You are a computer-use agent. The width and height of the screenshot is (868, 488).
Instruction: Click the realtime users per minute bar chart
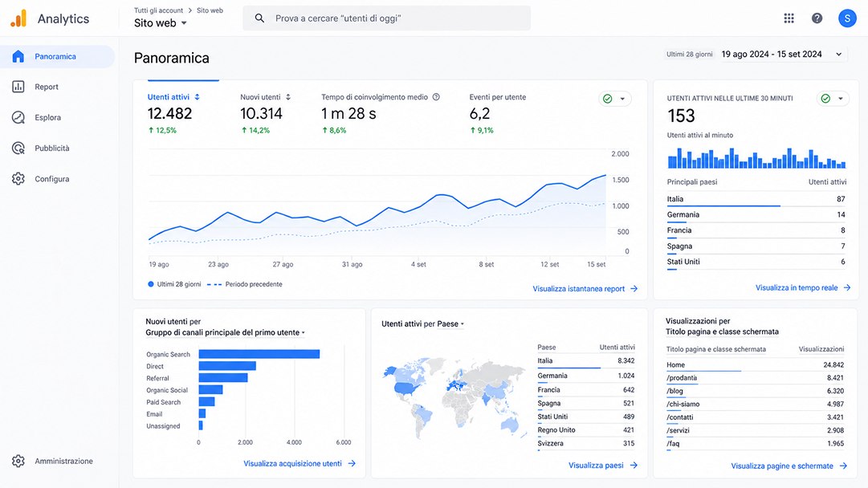click(756, 157)
